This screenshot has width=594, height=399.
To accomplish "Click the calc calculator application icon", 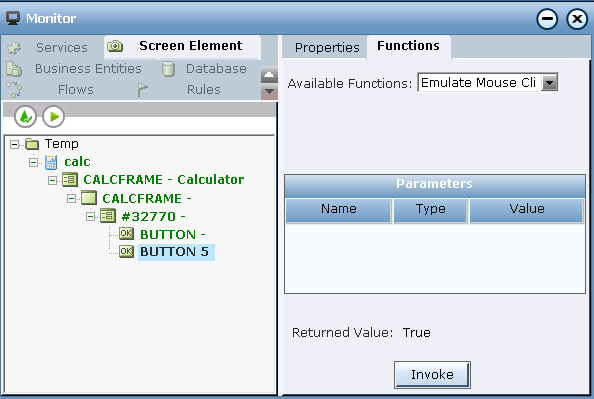I will click(x=51, y=162).
